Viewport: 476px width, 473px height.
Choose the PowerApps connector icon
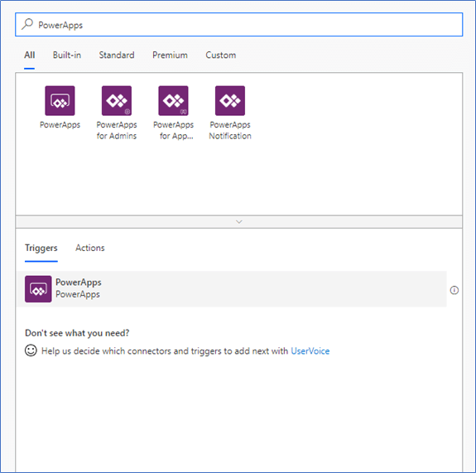[60, 100]
